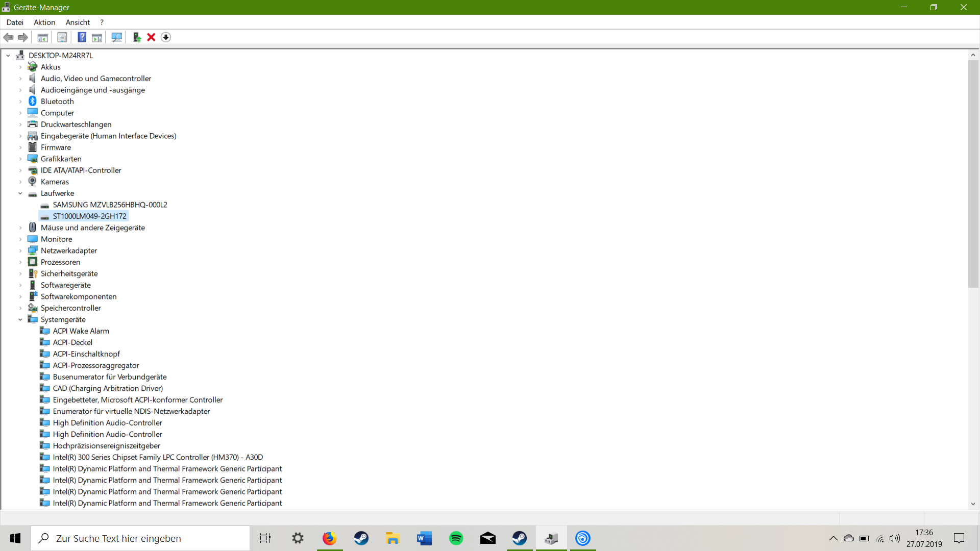
Task: Collapse the Laufwerke category
Action: tap(20, 193)
